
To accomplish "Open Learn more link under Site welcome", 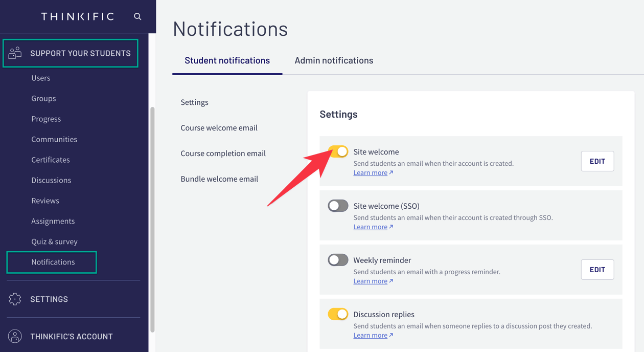I will tap(371, 173).
